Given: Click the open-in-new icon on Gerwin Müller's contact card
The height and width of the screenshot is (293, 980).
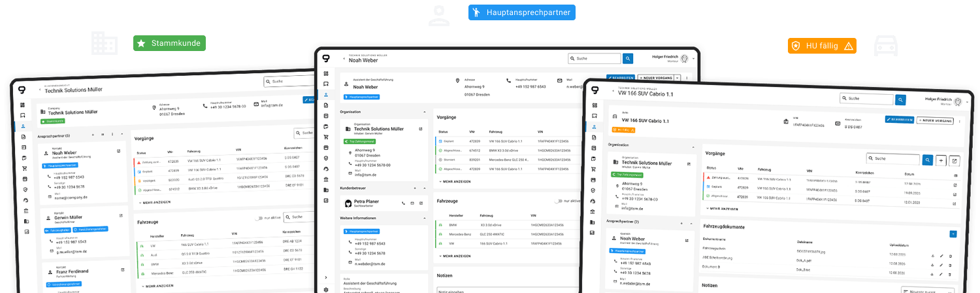Looking at the screenshot, I should [121, 216].
